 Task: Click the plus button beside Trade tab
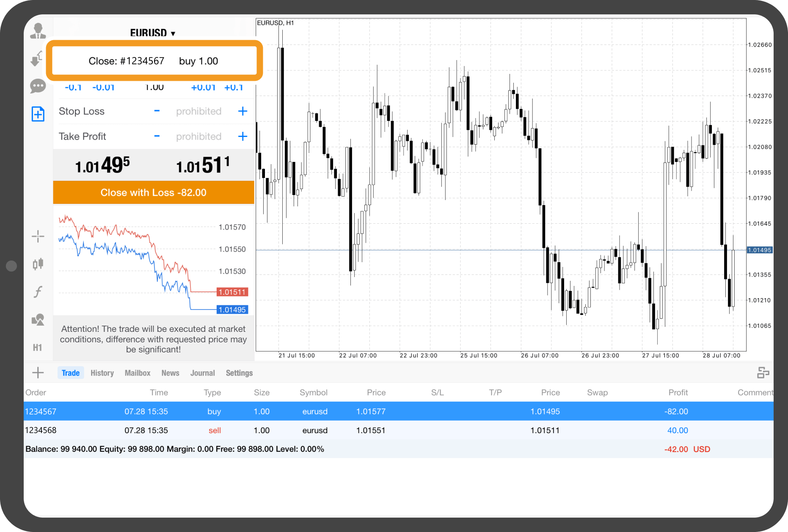pos(38,373)
